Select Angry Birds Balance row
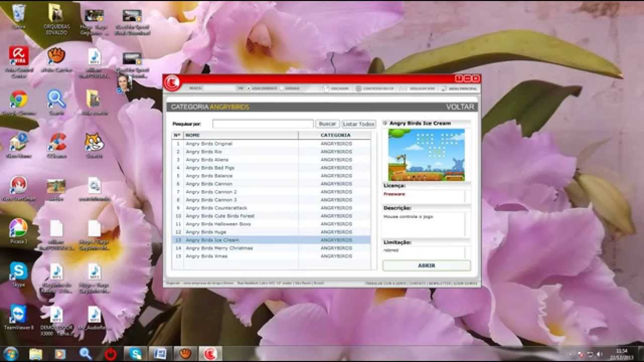The height and width of the screenshot is (362, 644). (271, 176)
